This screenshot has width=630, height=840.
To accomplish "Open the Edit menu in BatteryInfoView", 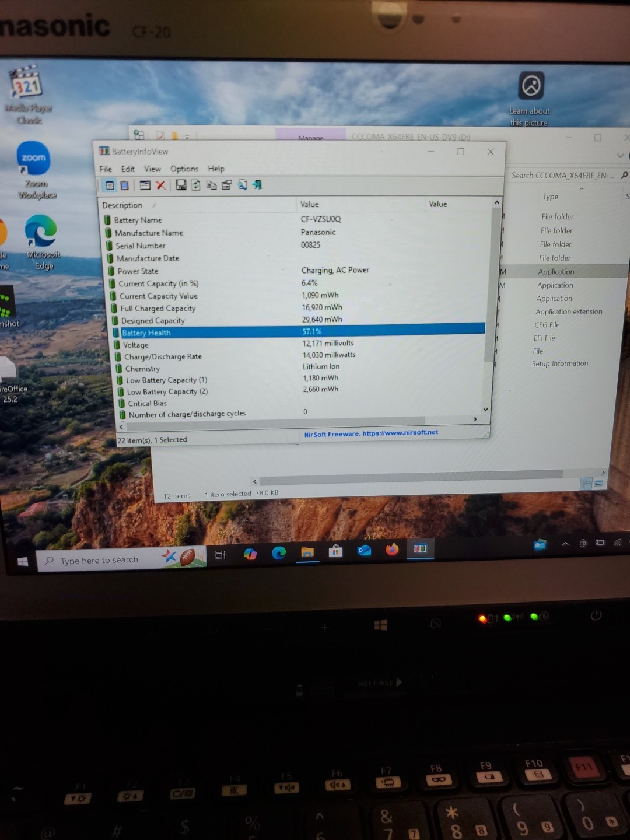I will [128, 169].
